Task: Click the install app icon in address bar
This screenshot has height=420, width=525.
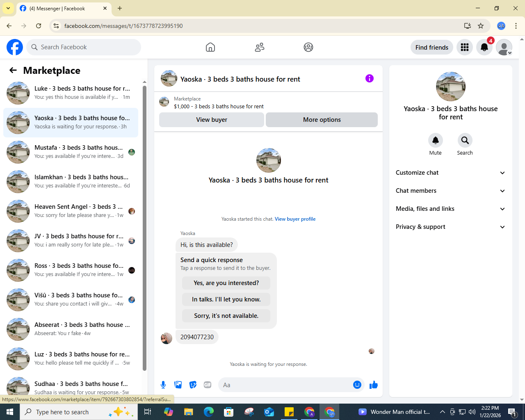Action: coord(467,26)
